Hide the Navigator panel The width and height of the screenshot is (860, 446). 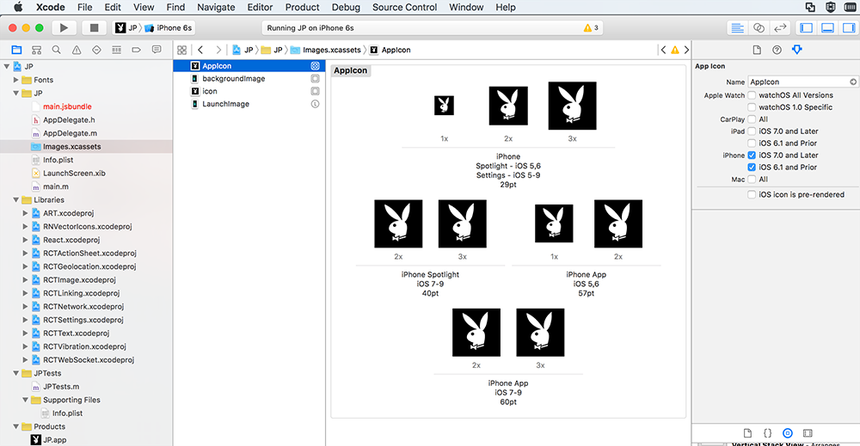(x=807, y=28)
